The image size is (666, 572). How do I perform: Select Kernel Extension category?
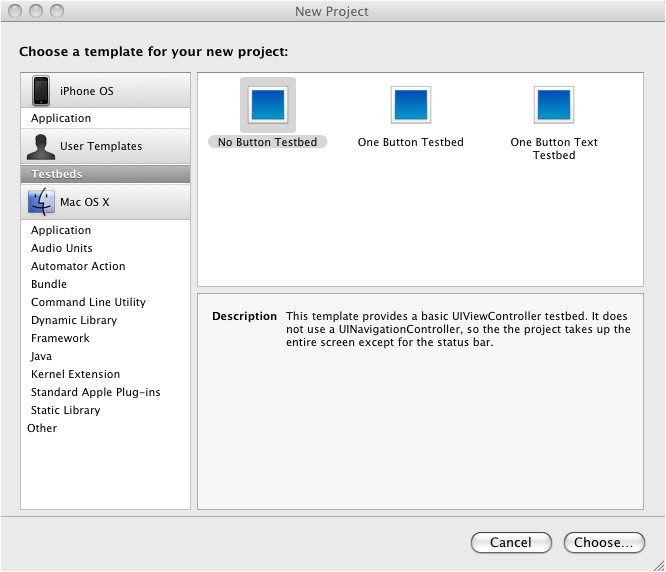pyautogui.click(x=75, y=374)
